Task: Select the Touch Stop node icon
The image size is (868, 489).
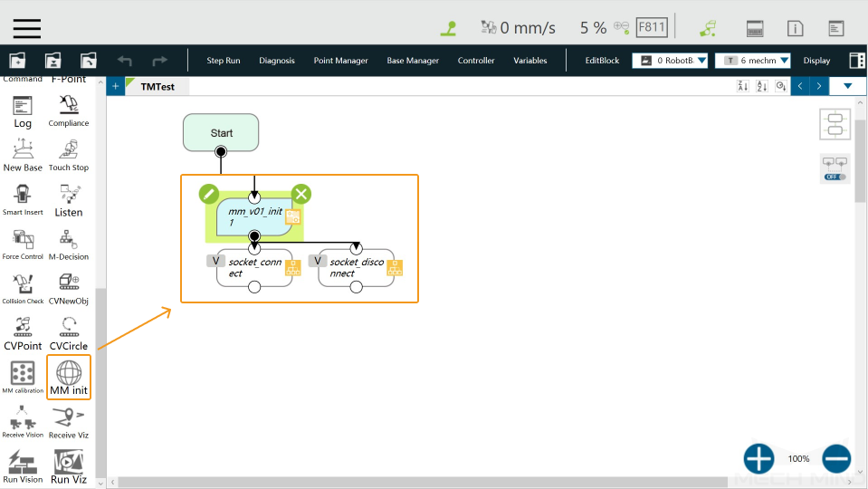Action: 69,156
